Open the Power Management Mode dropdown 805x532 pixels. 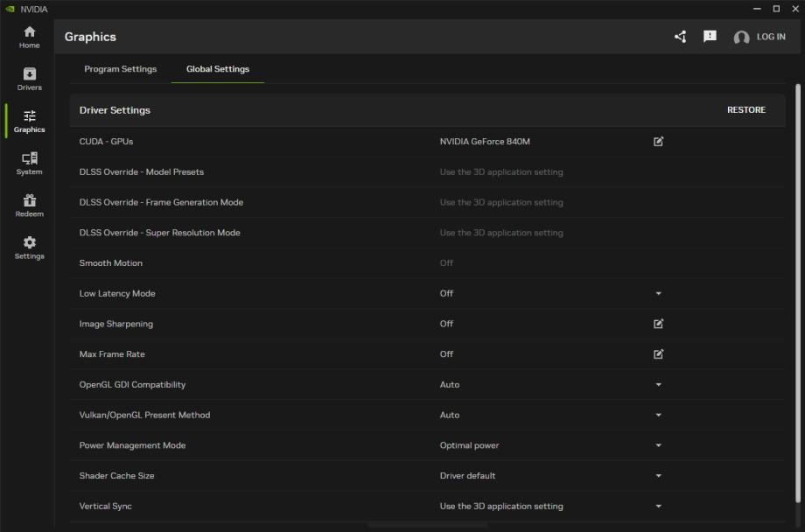[659, 446]
